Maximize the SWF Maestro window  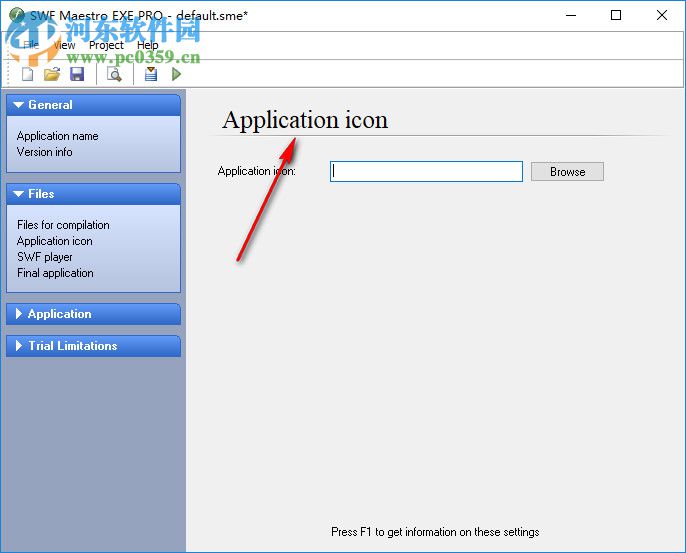pyautogui.click(x=616, y=15)
